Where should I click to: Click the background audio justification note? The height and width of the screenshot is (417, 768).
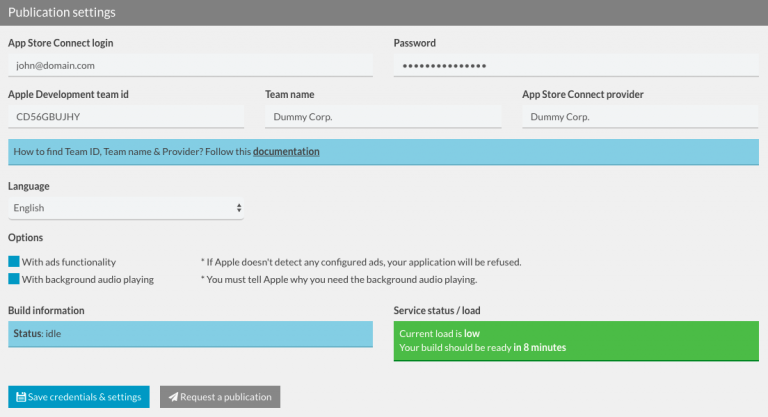[339, 280]
